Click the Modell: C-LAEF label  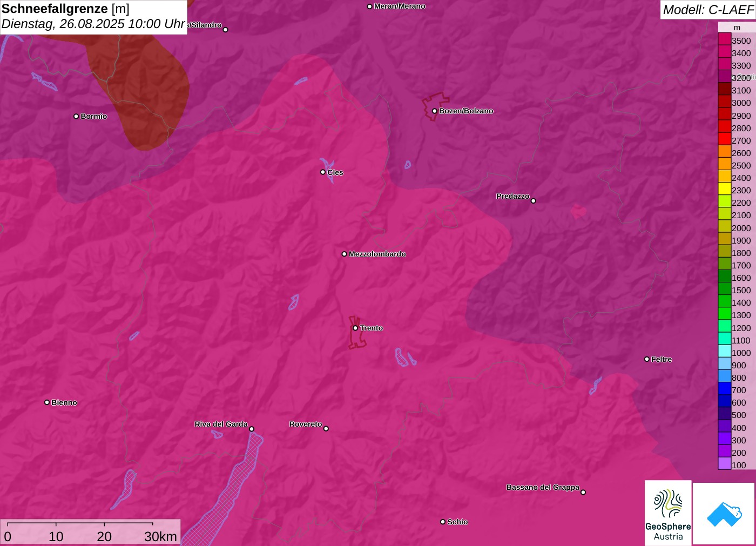pyautogui.click(x=708, y=9)
